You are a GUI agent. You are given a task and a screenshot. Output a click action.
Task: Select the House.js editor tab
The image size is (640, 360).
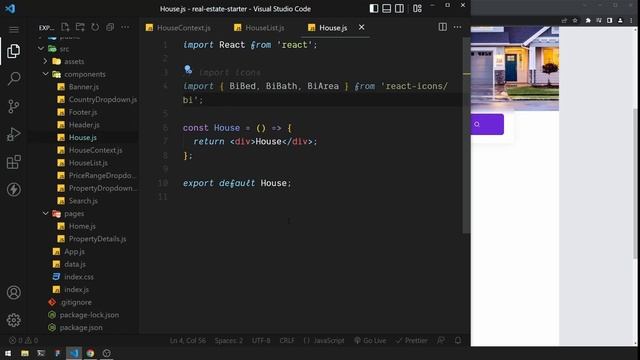click(x=333, y=28)
